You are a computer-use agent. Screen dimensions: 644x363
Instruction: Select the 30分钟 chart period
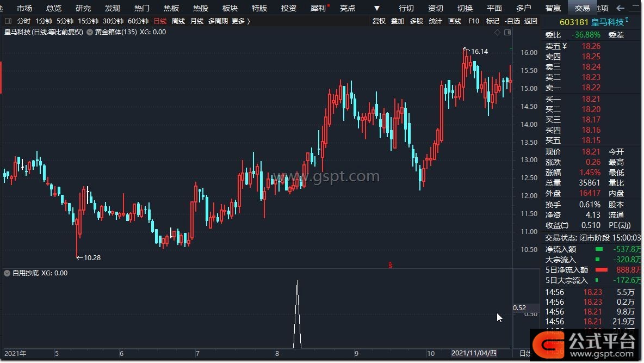coord(113,21)
